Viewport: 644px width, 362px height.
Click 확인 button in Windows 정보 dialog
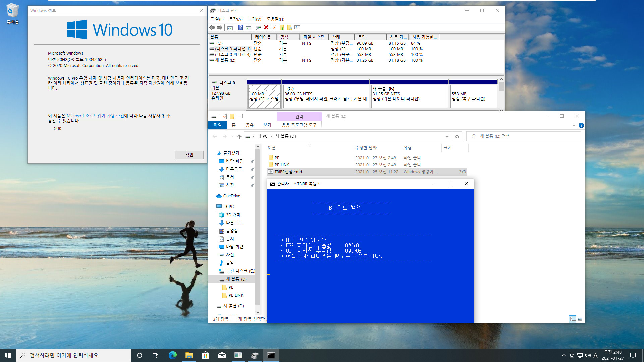click(x=189, y=155)
